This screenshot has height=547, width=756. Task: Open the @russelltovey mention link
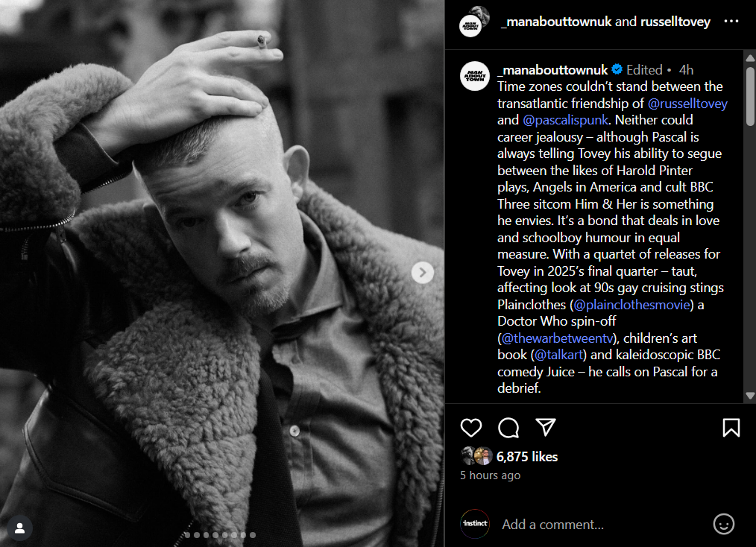click(687, 104)
